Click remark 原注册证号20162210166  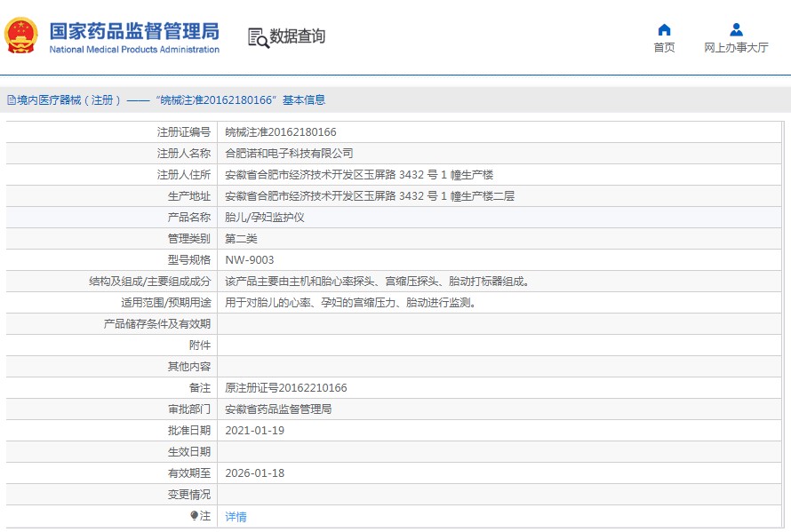(x=285, y=388)
